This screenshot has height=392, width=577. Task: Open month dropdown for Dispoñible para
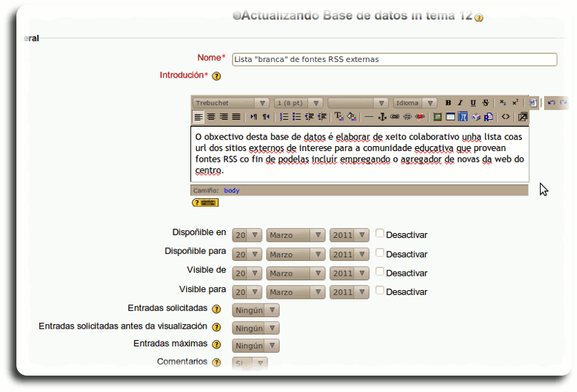coord(296,254)
